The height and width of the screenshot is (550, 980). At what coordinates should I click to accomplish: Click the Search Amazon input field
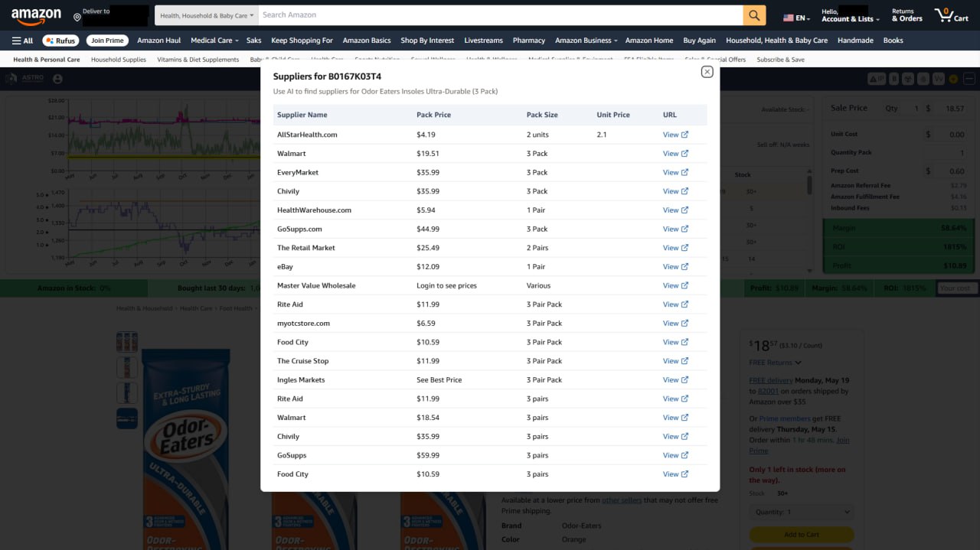(500, 15)
